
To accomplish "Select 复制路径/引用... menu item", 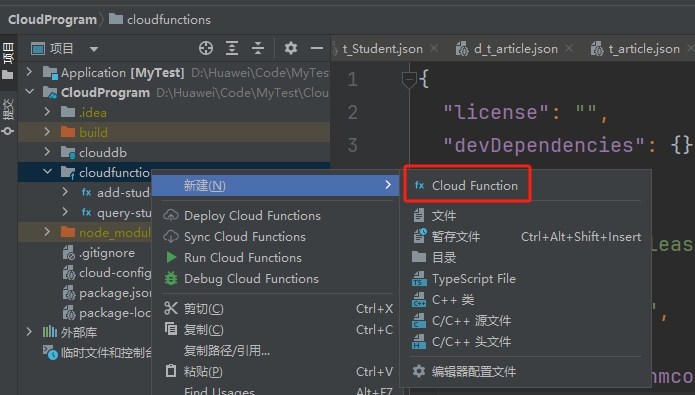I will 275,351.
